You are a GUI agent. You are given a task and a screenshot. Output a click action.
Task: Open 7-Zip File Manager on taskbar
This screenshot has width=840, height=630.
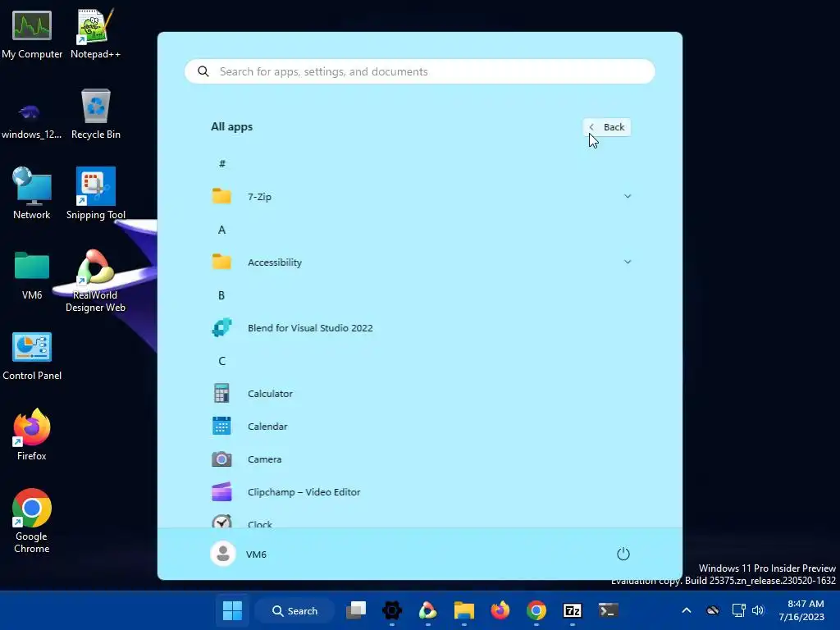click(x=572, y=610)
